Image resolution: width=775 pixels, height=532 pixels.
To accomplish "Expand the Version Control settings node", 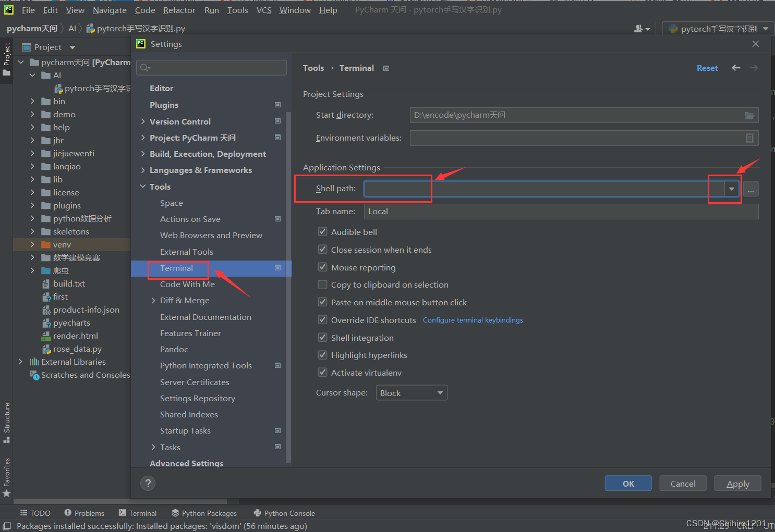I will [x=143, y=121].
